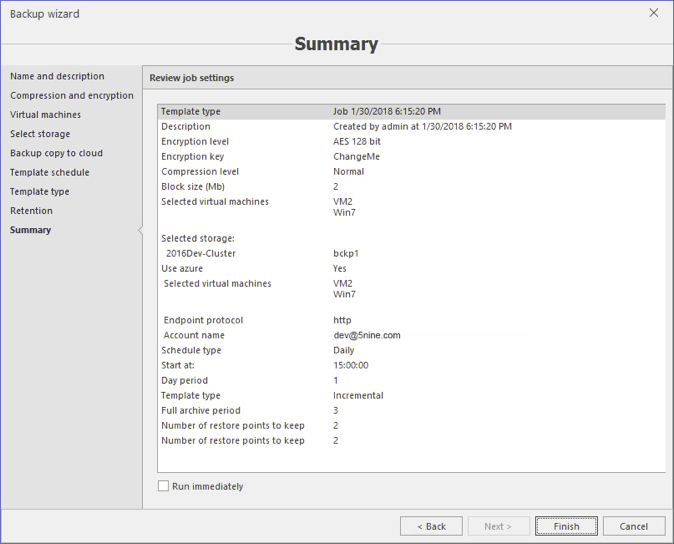Close the Backup wizard window

[x=654, y=14]
